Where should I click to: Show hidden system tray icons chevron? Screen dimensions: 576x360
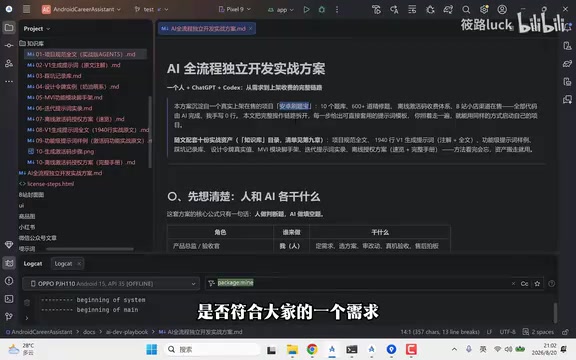coord(454,349)
